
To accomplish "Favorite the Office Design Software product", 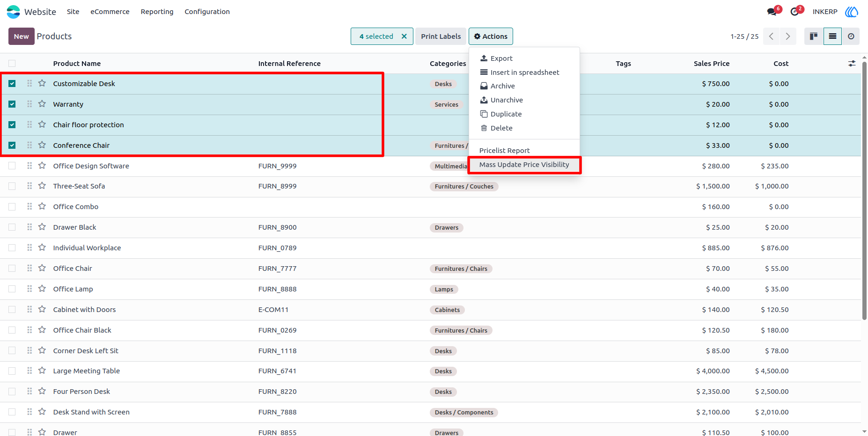I will (42, 166).
